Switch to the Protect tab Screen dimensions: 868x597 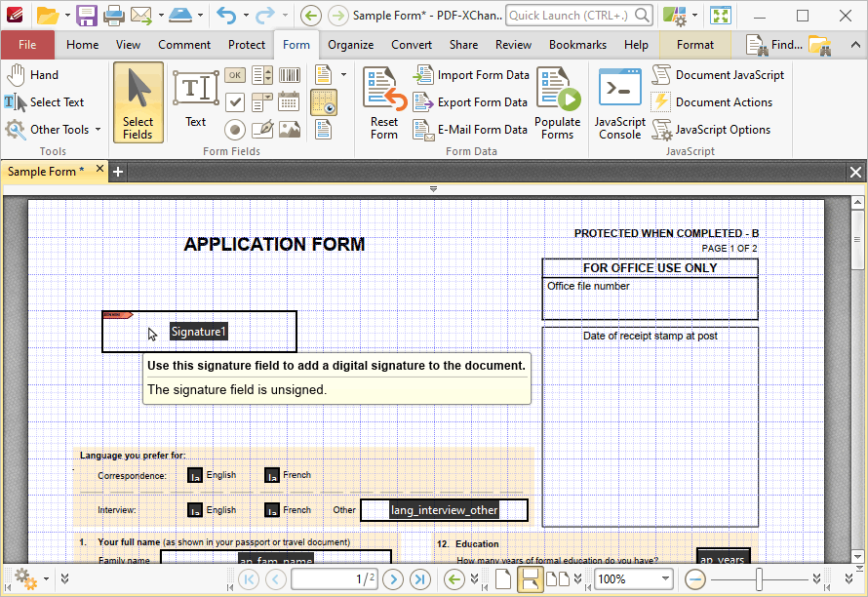[x=247, y=45]
